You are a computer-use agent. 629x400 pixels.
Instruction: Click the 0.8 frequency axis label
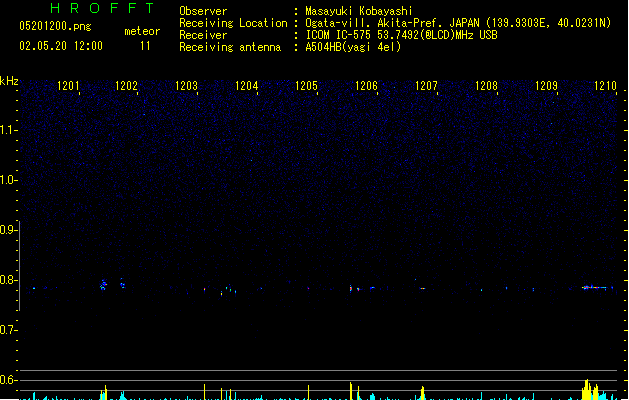(x=8, y=280)
